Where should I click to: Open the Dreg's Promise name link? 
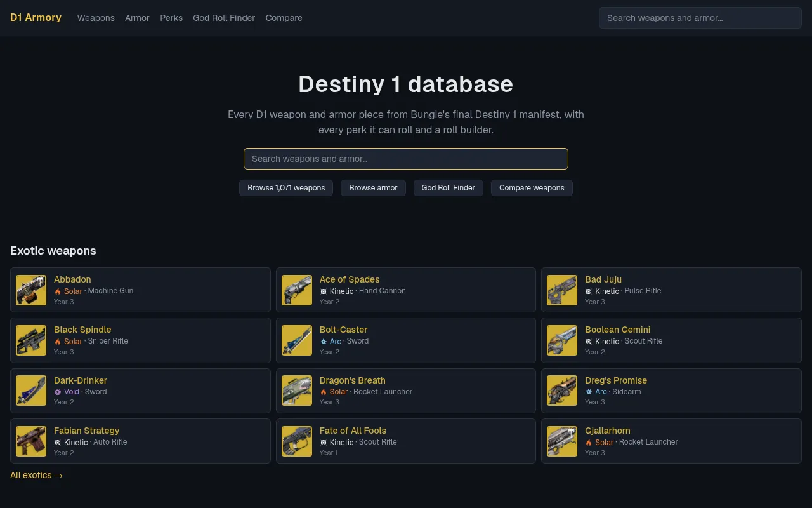tap(616, 380)
